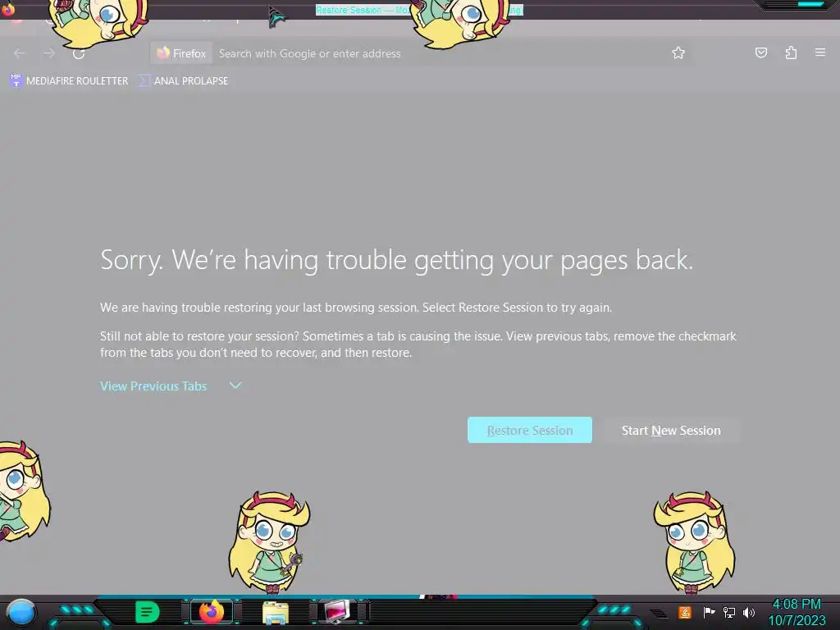840x630 pixels.
Task: Open the second bookmark with the sigma icon
Action: [183, 81]
